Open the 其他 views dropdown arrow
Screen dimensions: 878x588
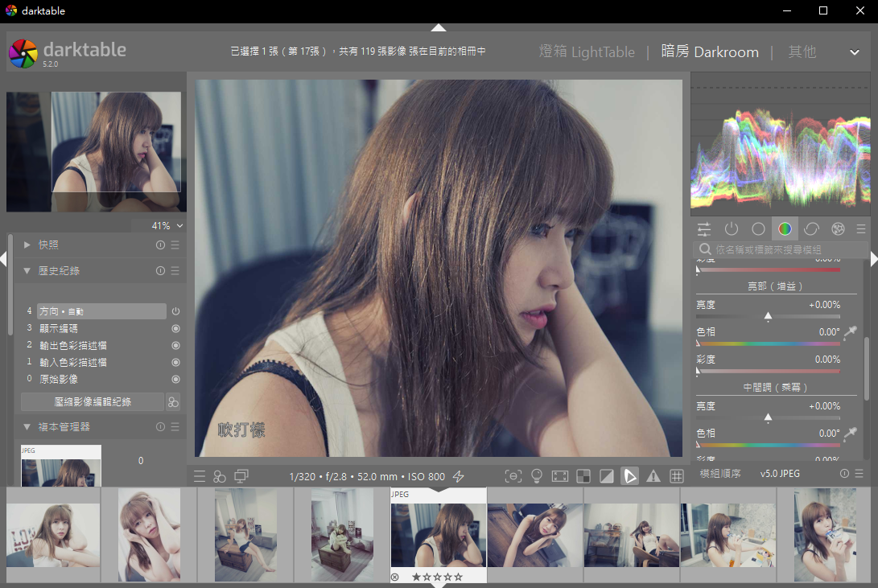[855, 52]
